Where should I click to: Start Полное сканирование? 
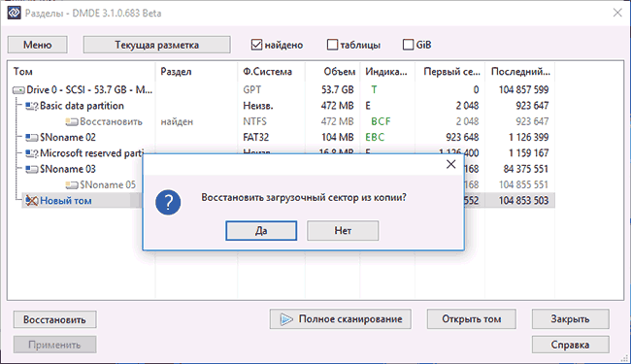coord(341,319)
